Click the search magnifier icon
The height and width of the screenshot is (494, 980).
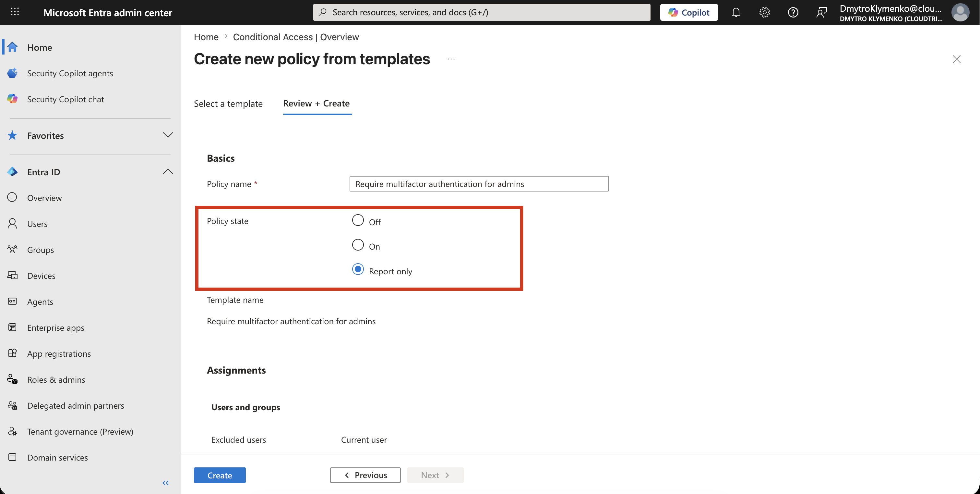[323, 12]
